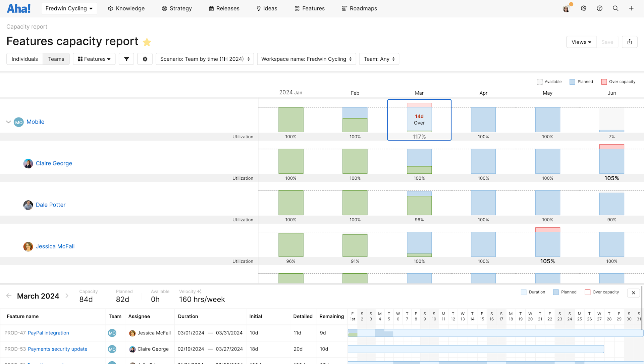
Task: Navigate to the Releases menu
Action: tap(224, 8)
